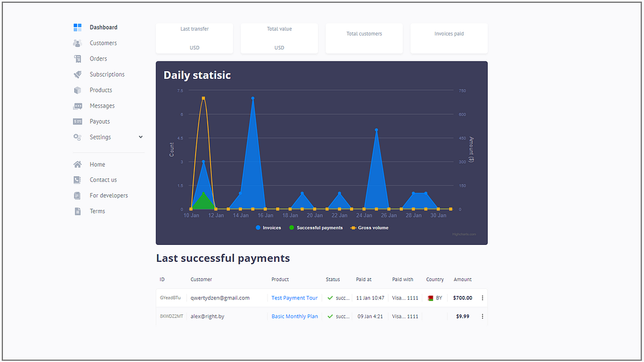Image resolution: width=644 pixels, height=362 pixels.
Task: Select the Dashboard grid icon
Action: coord(77,27)
